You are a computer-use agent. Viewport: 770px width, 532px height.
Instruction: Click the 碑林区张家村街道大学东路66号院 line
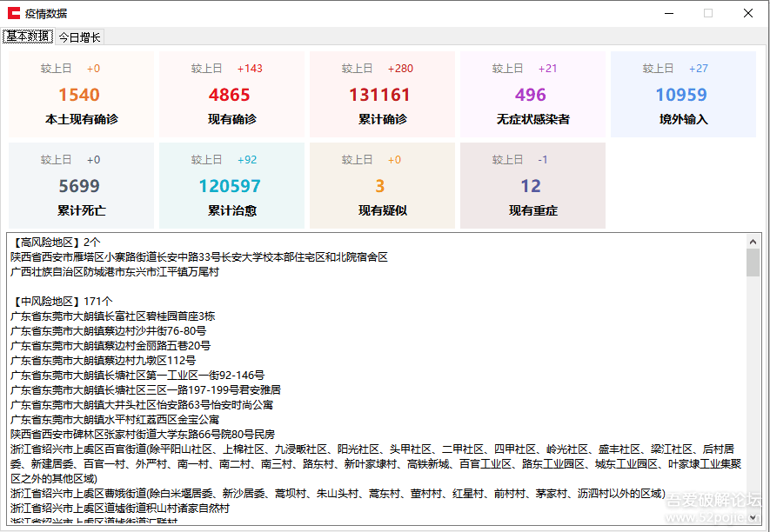pyautogui.click(x=143, y=435)
